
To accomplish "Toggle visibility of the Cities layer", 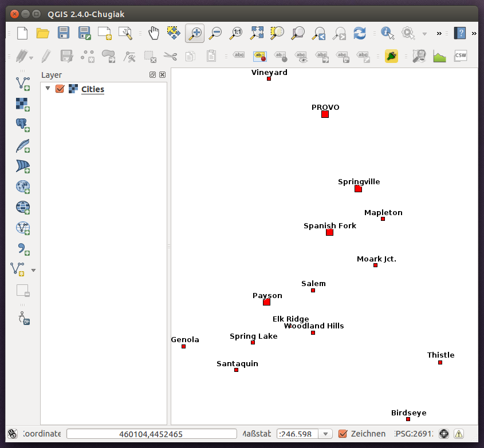I will [x=60, y=89].
